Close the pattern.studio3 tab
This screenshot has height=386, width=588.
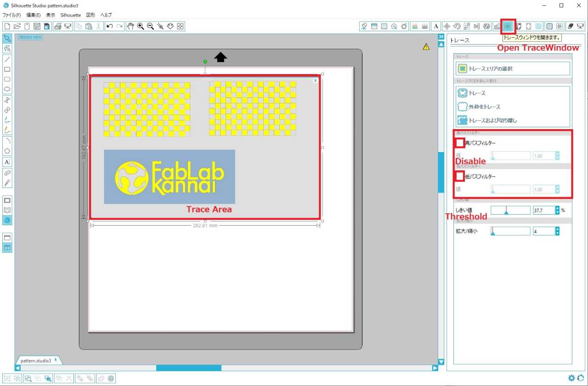(56, 359)
